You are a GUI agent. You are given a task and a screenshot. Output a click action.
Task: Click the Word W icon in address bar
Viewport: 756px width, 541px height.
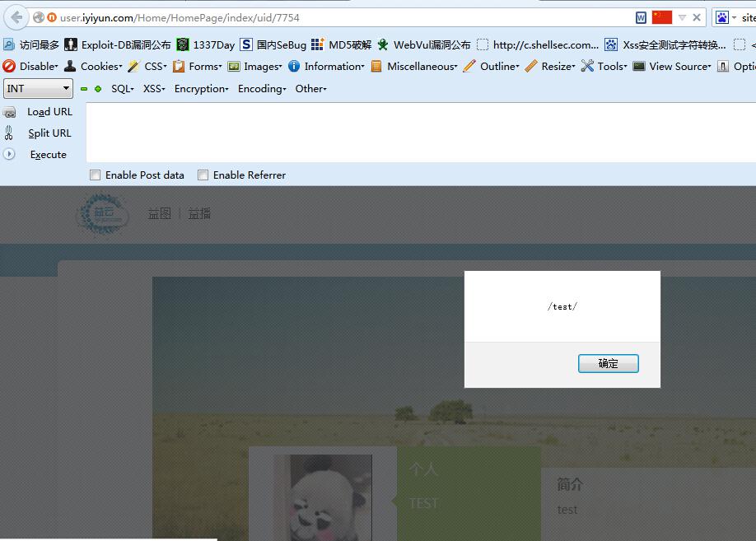pos(641,18)
